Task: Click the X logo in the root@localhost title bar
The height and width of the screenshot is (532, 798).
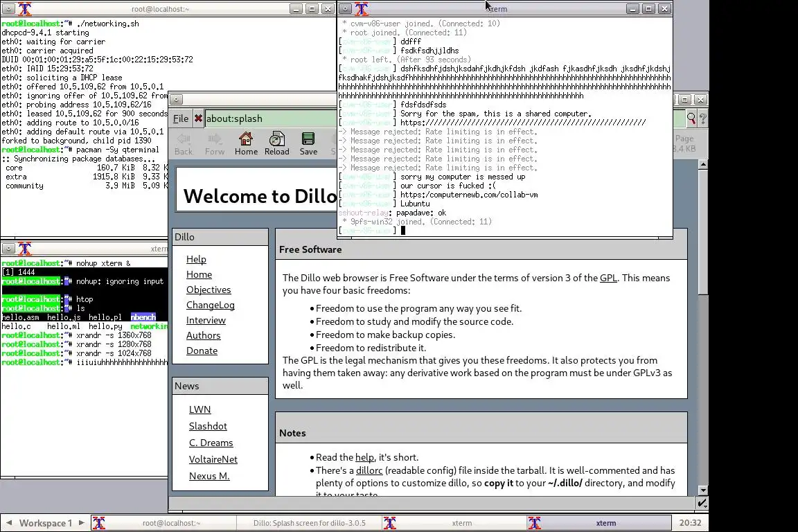Action: coord(25,8)
